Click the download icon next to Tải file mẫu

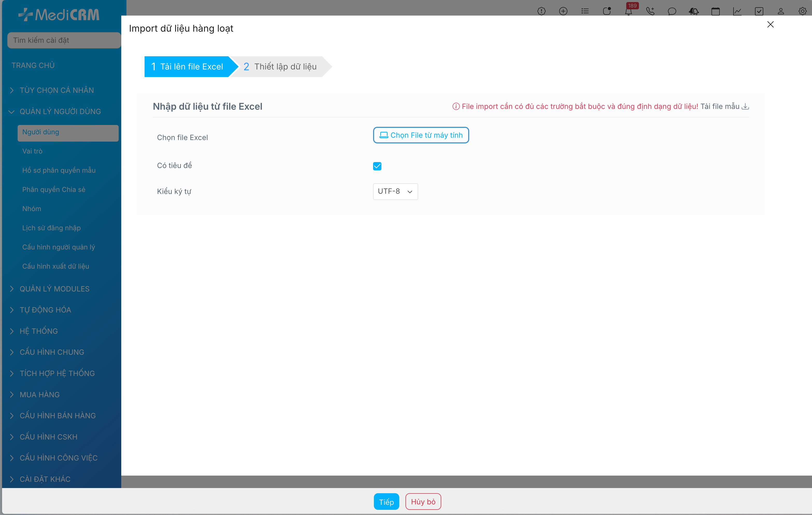coord(746,107)
